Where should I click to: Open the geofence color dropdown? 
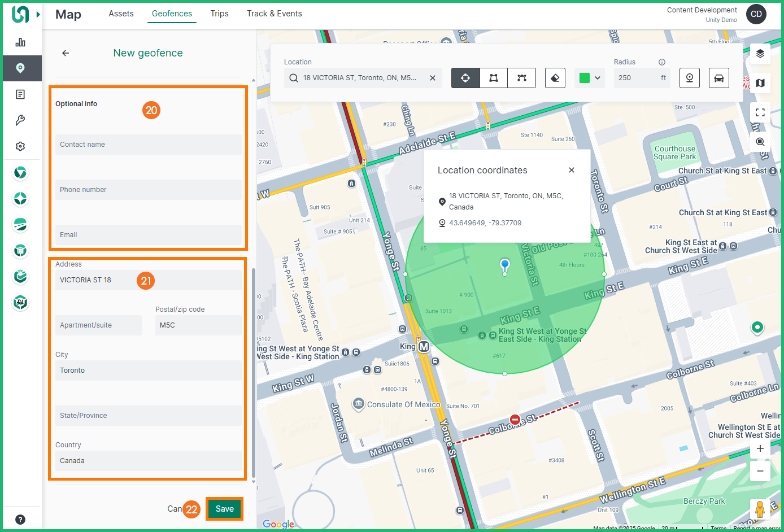pos(597,78)
